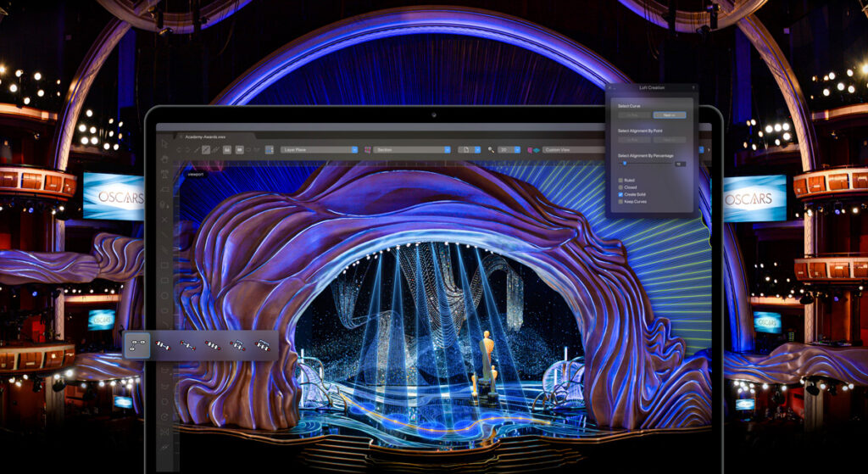This screenshot has height=474, width=868.
Task: Select the Circle tool in tool palette
Action: tap(164, 295)
